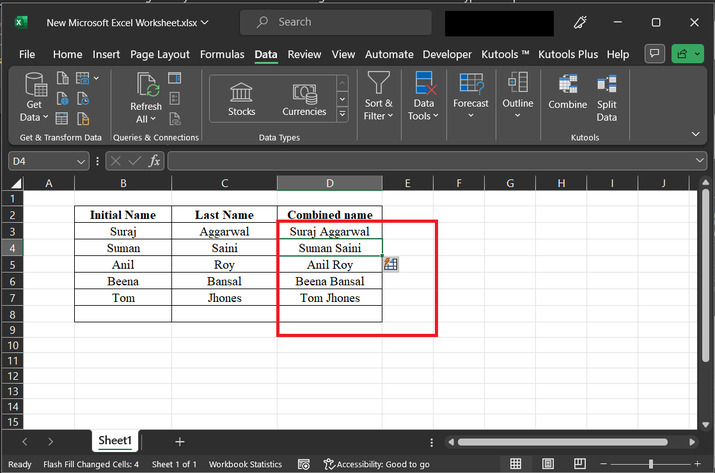The width and height of the screenshot is (715, 473).
Task: Switch to Normal view in status bar
Action: (516, 464)
